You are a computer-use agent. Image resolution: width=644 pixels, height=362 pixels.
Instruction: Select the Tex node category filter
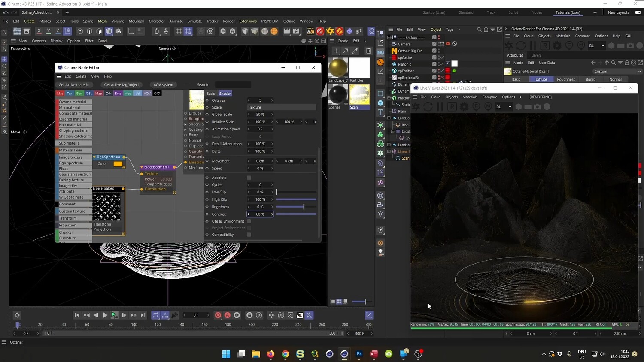tap(70, 93)
